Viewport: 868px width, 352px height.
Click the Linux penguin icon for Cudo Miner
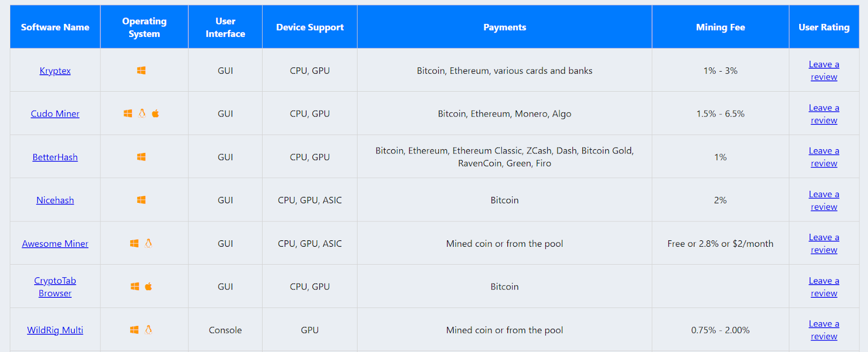click(142, 113)
